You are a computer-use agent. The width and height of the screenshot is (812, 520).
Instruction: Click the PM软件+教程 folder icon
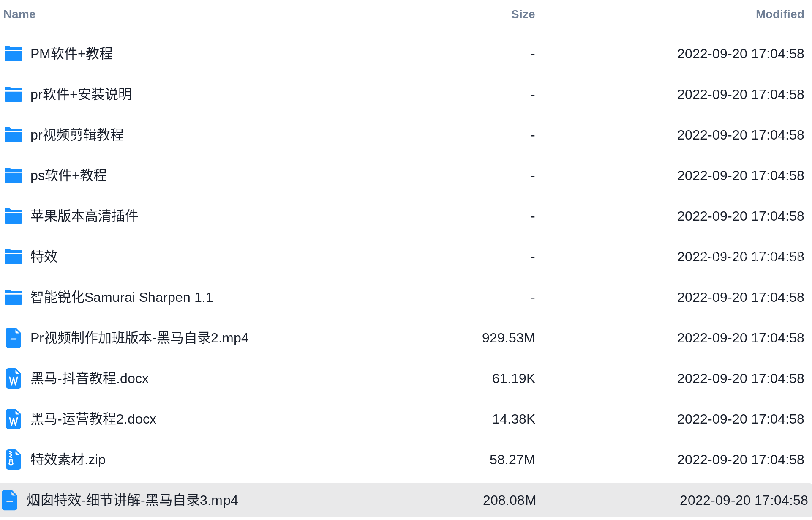[x=14, y=54]
